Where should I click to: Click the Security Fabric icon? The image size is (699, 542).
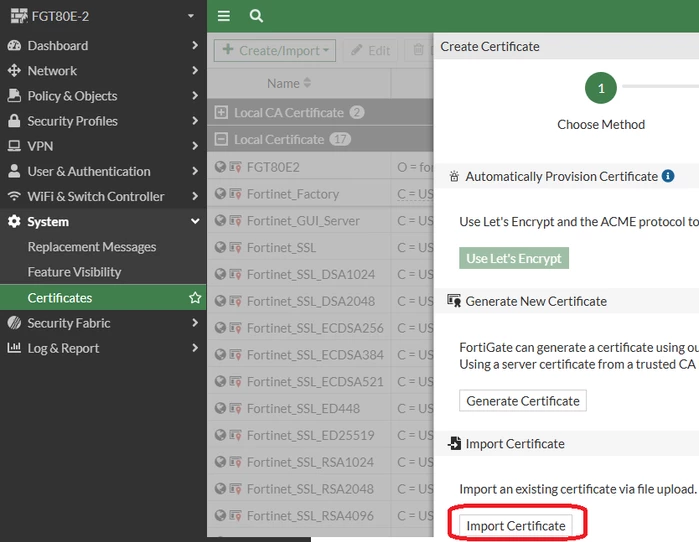point(14,323)
